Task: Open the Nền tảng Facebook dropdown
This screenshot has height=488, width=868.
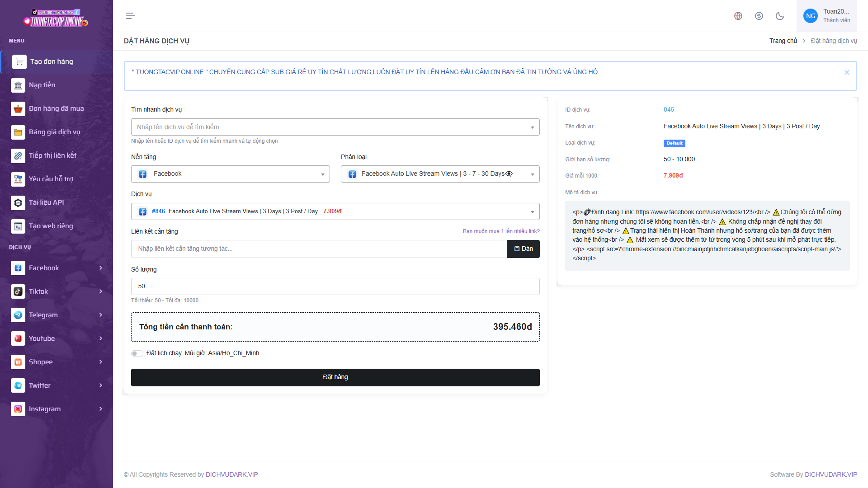Action: coord(230,174)
